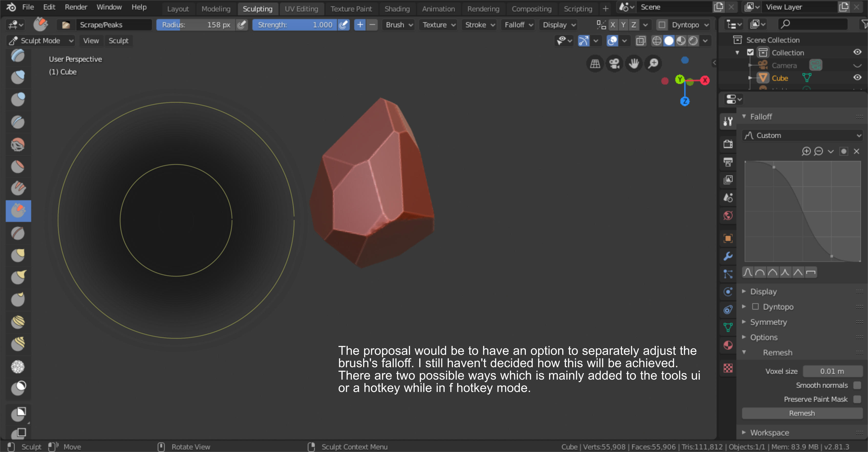Click the Strength slider field
Screen dimensions: 868x452
[x=295, y=25]
